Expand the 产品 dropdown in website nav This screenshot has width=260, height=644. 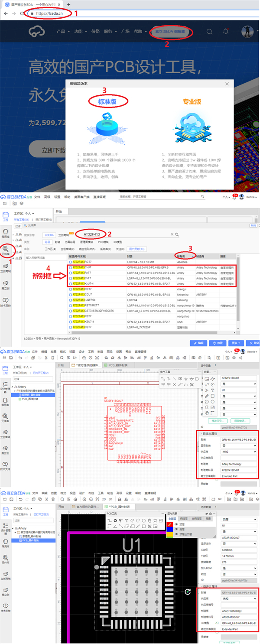coord(63,32)
